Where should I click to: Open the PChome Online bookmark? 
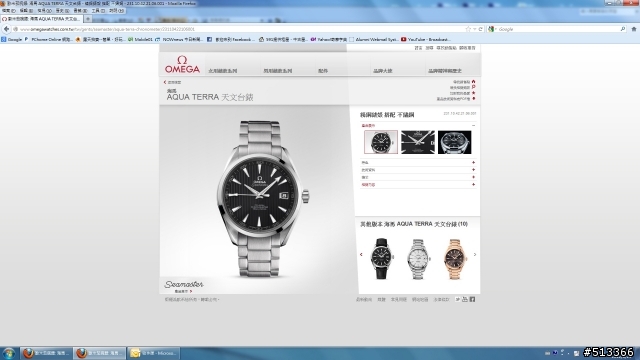click(x=49, y=40)
